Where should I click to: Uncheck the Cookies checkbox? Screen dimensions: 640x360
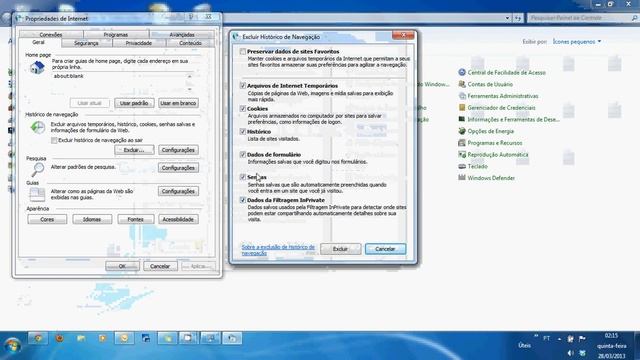point(243,109)
